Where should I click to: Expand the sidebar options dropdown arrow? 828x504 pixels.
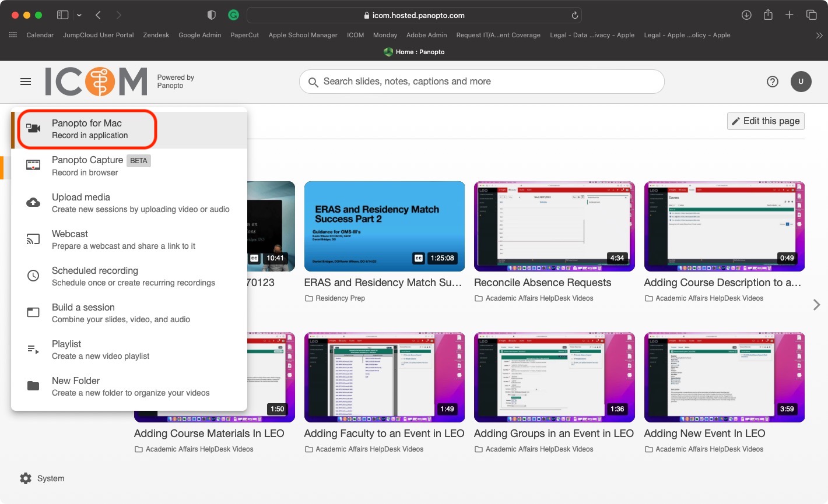click(x=79, y=15)
